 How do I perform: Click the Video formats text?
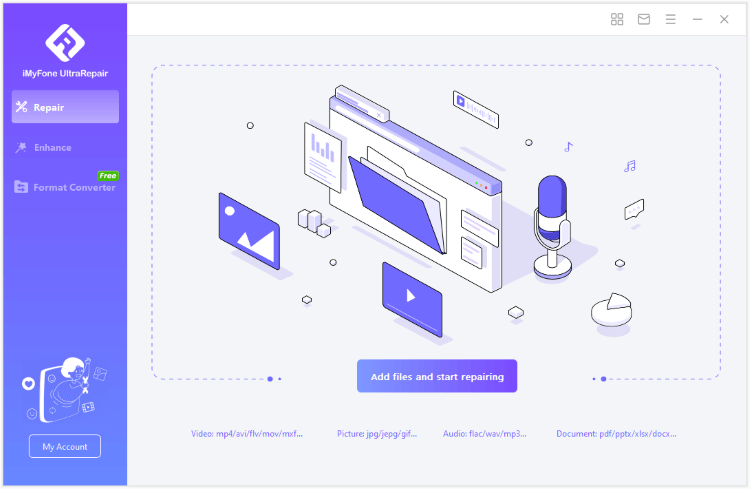point(246,434)
